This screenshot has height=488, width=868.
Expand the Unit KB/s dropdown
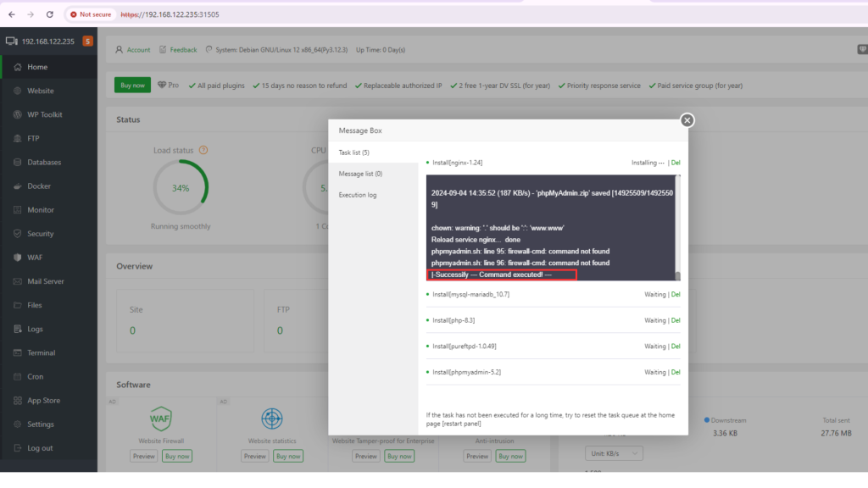[x=614, y=453]
